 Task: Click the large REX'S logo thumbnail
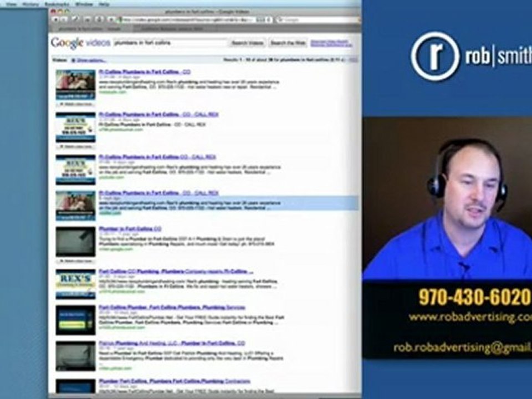76,284
